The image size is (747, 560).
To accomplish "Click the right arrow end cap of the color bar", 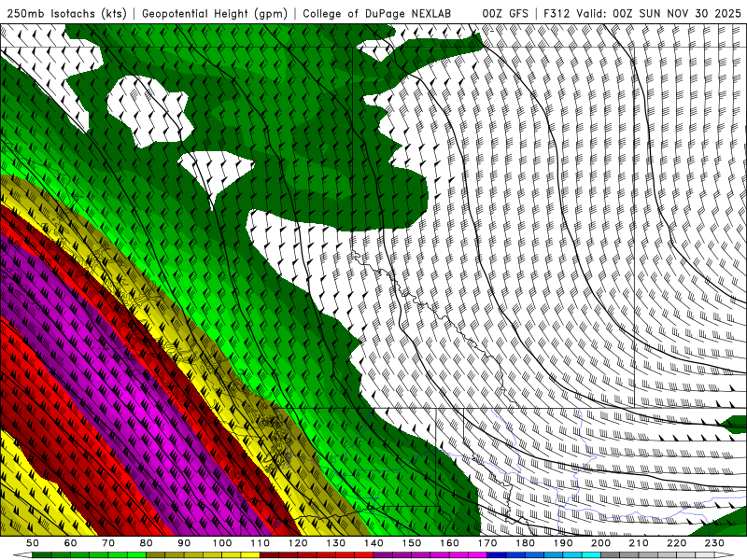I will [x=725, y=554].
